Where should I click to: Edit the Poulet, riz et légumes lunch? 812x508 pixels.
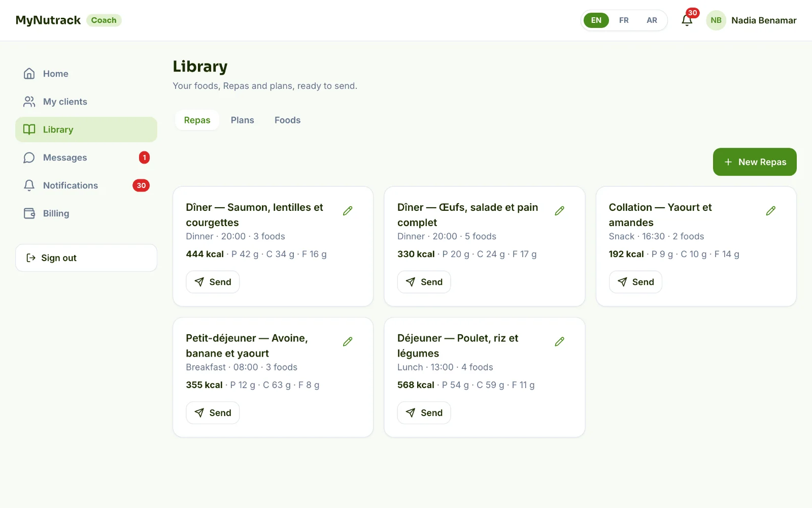click(x=559, y=341)
